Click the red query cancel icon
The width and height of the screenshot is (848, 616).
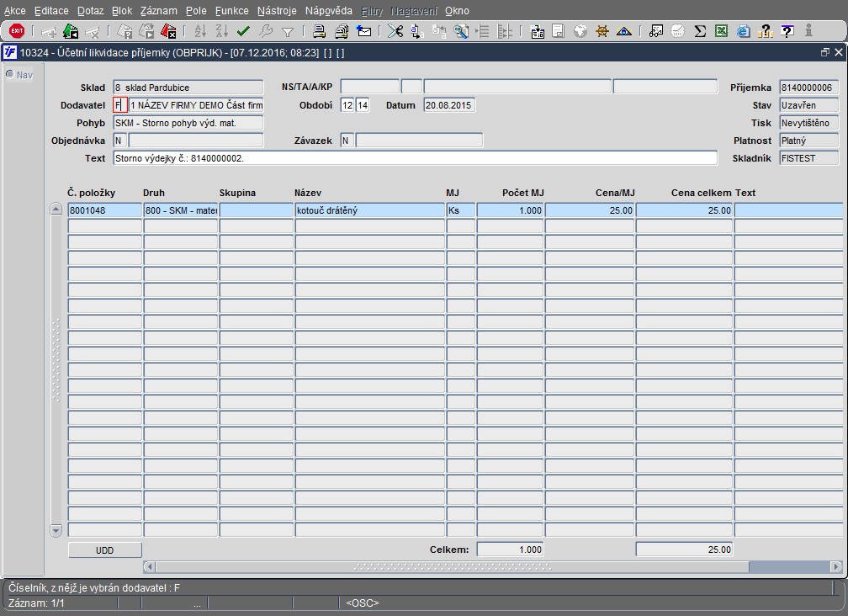click(x=168, y=31)
